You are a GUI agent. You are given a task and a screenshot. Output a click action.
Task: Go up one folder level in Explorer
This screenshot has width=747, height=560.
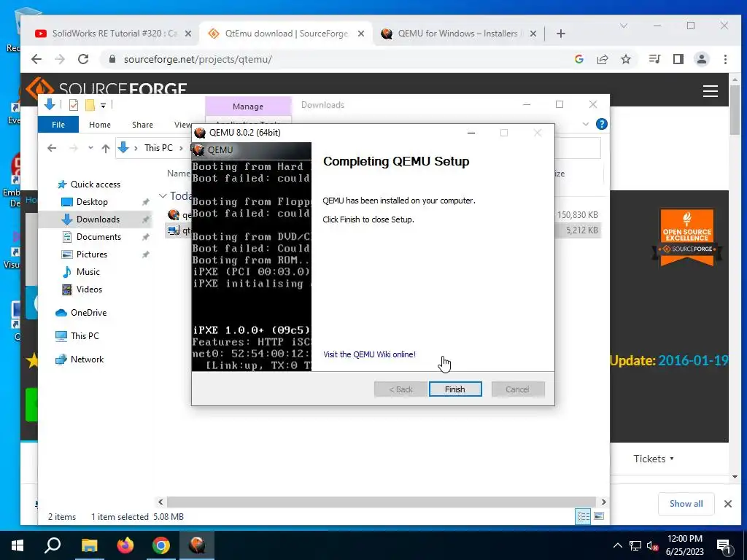tap(106, 148)
